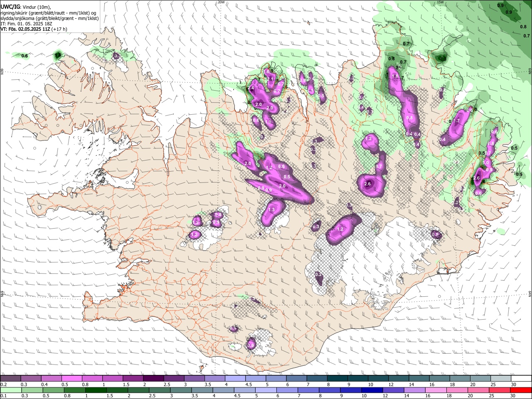The height and width of the screenshot is (399, 532).
Task: Click the 15W meridian label at top
Action: coord(441,2)
